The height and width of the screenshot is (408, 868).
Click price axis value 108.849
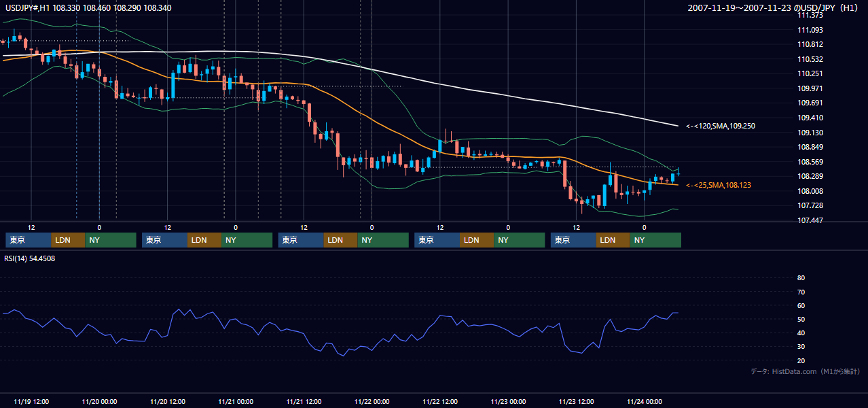(810, 147)
